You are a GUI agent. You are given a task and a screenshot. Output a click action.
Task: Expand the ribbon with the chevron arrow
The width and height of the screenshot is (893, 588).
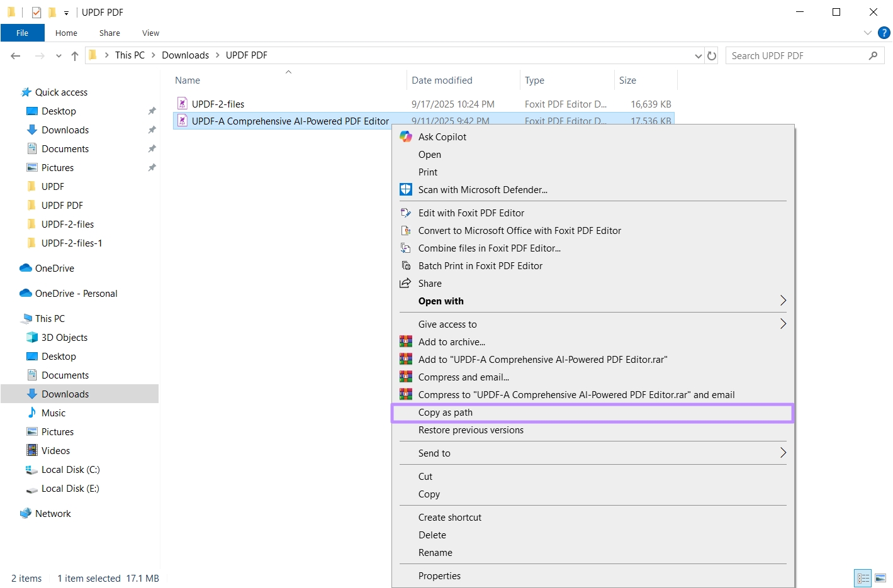click(x=867, y=33)
